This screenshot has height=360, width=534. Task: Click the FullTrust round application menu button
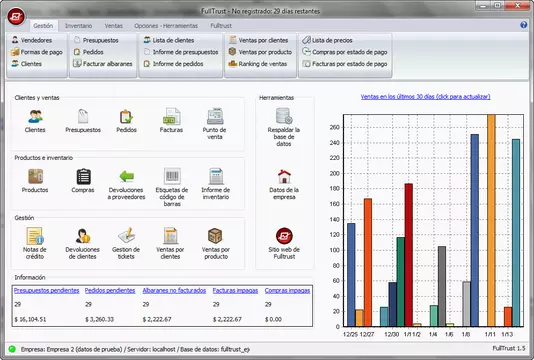tap(16, 16)
